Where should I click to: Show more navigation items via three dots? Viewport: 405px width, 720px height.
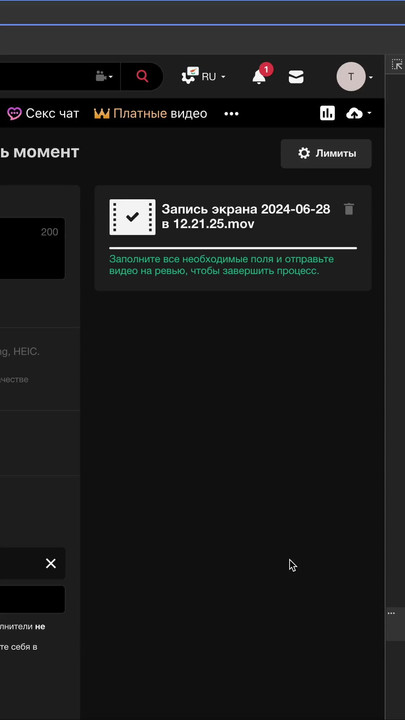(231, 113)
